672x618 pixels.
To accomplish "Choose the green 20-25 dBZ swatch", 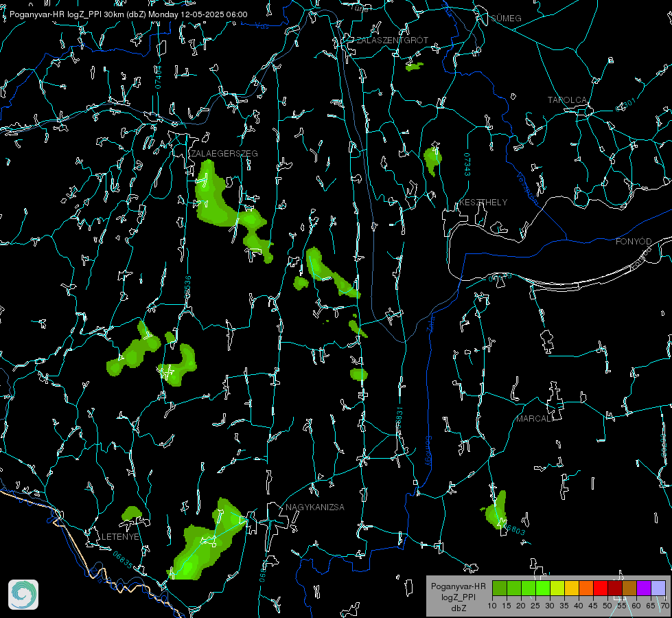I will click(x=529, y=588).
